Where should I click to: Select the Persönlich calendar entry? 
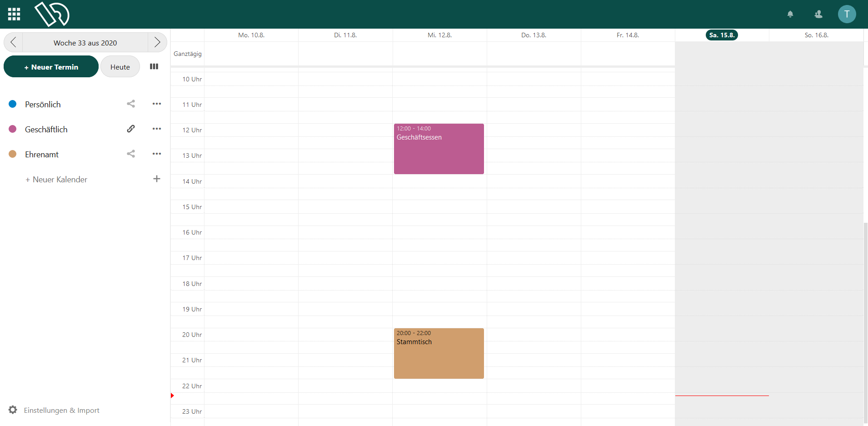(x=43, y=105)
